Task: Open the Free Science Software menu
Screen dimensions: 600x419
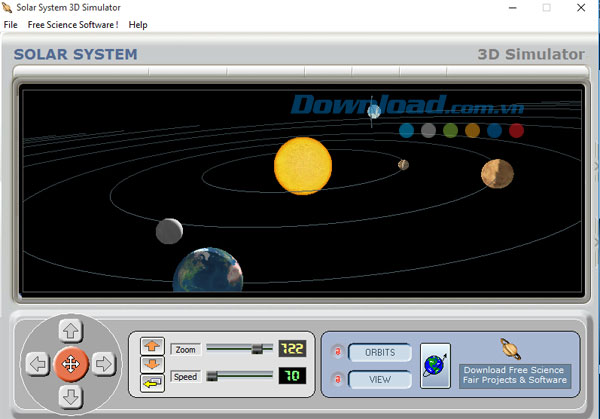Action: pyautogui.click(x=73, y=24)
